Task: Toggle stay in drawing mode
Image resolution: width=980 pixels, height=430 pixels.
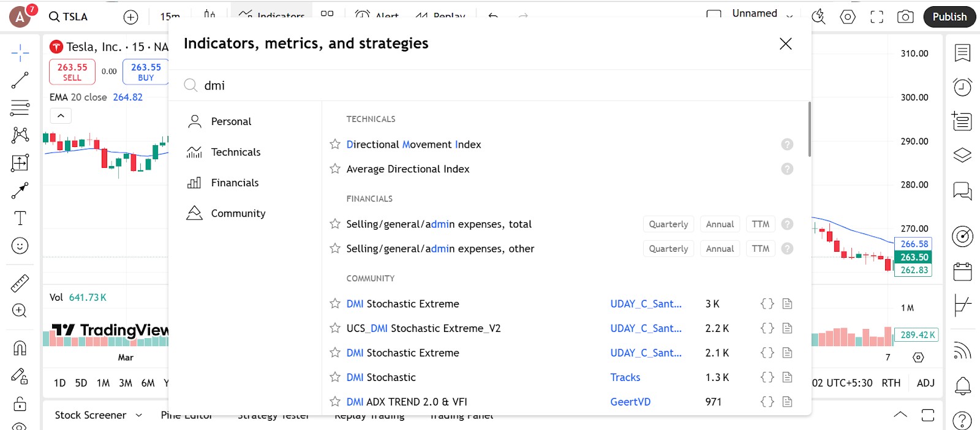Action: (20, 376)
